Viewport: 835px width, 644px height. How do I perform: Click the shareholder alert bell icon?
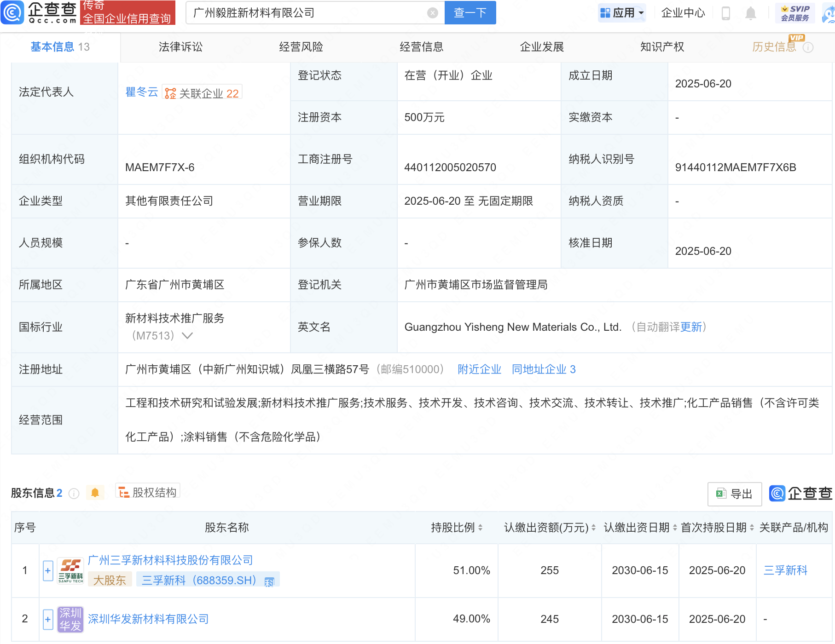tap(95, 493)
